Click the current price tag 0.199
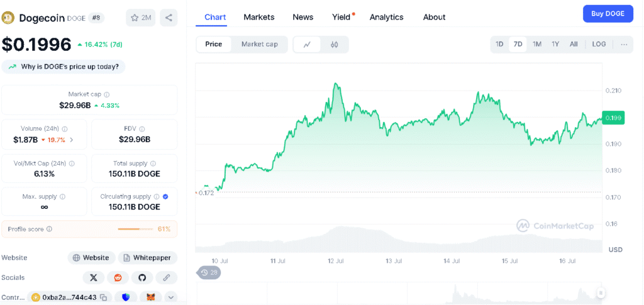644x305 pixels. (613, 118)
